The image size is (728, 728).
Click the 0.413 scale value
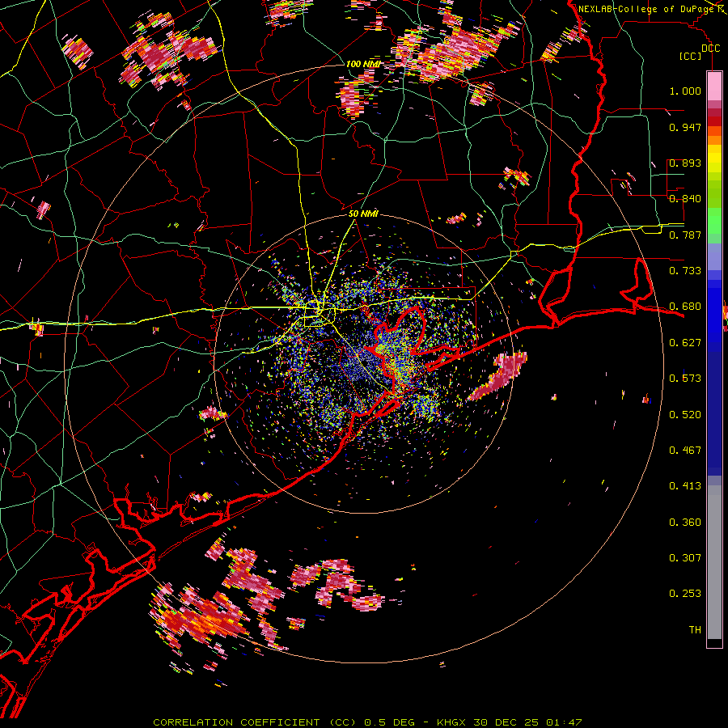click(685, 486)
